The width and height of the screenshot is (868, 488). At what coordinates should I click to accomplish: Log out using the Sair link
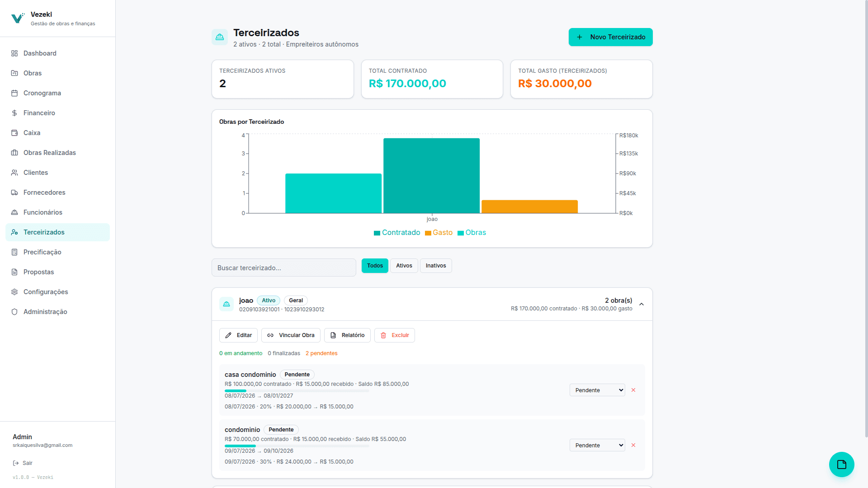click(23, 463)
